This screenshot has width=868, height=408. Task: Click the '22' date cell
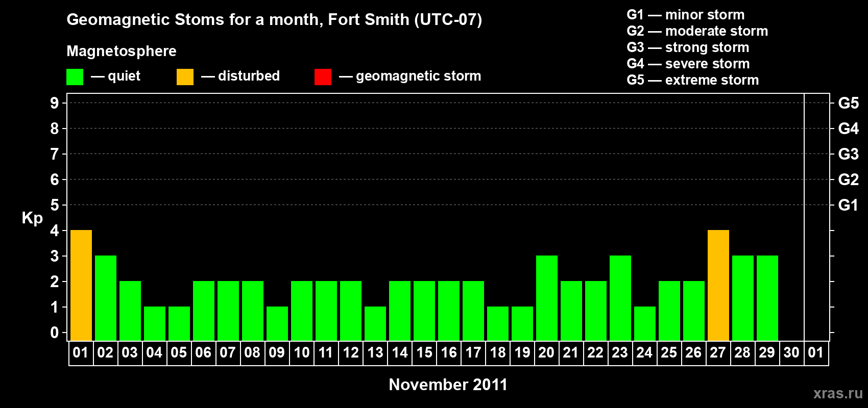pyautogui.click(x=596, y=353)
